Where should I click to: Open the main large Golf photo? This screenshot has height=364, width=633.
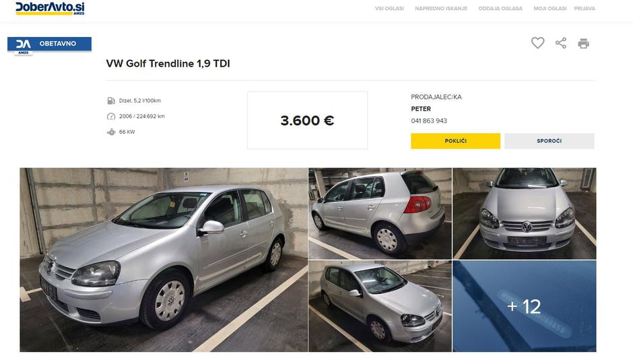tap(164, 260)
